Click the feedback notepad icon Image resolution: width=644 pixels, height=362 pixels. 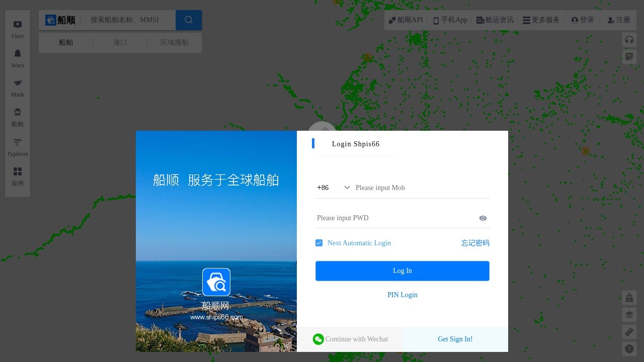tap(629, 56)
